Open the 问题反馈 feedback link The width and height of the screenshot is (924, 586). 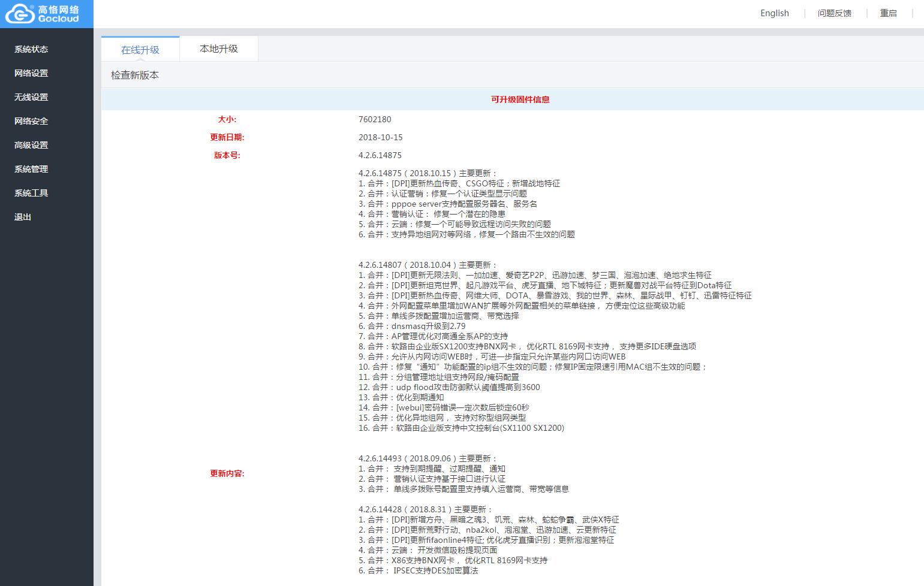point(834,13)
